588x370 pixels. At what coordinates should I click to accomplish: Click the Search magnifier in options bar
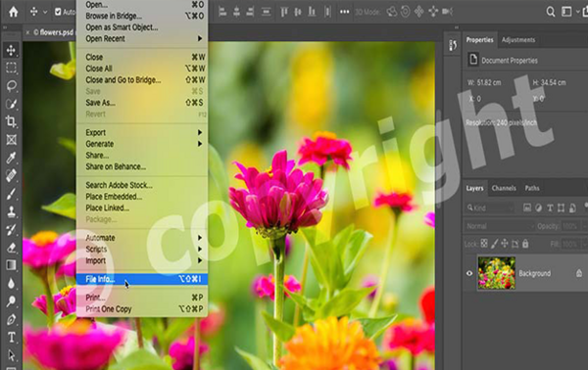pyautogui.click(x=551, y=12)
